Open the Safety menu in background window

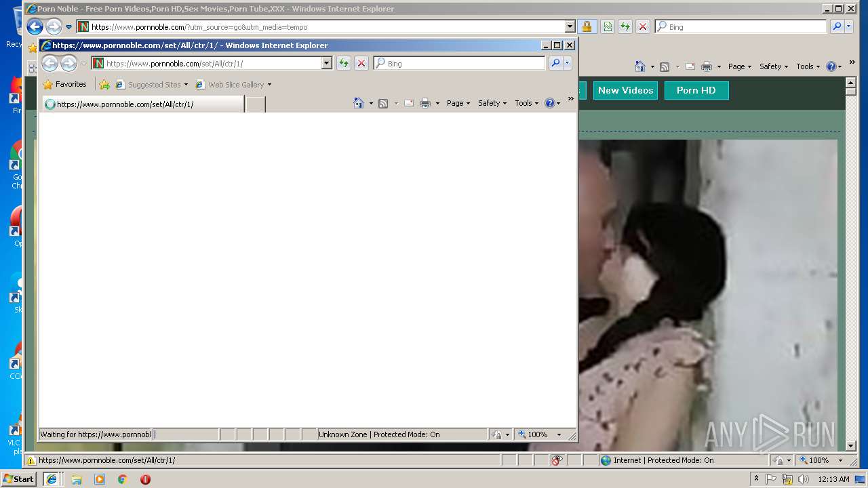[774, 66]
